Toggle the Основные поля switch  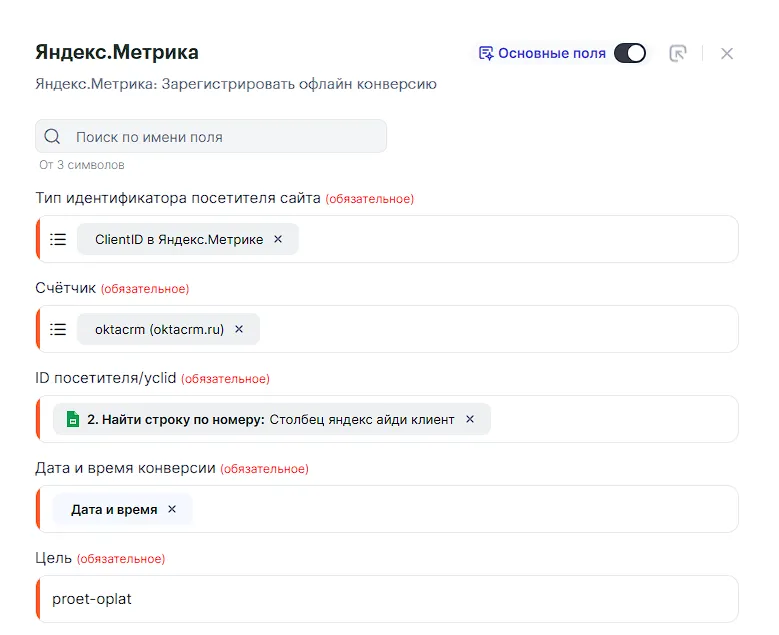[629, 53]
